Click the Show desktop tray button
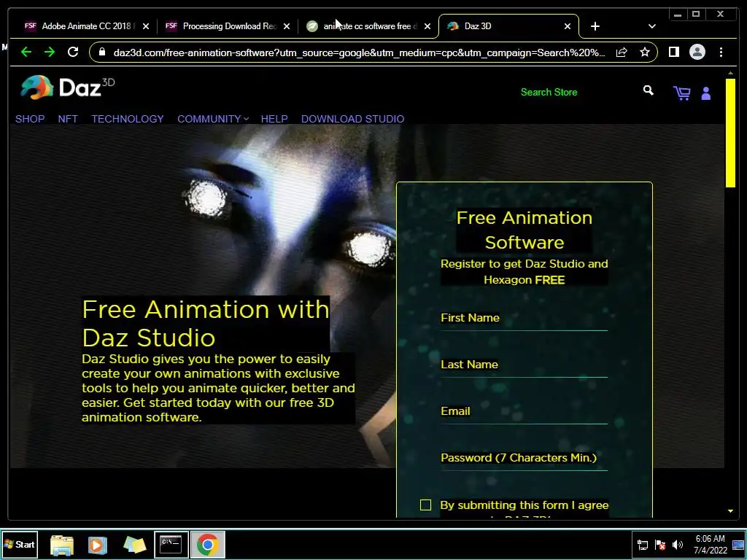Screen dimensions: 747x560 [738, 545]
